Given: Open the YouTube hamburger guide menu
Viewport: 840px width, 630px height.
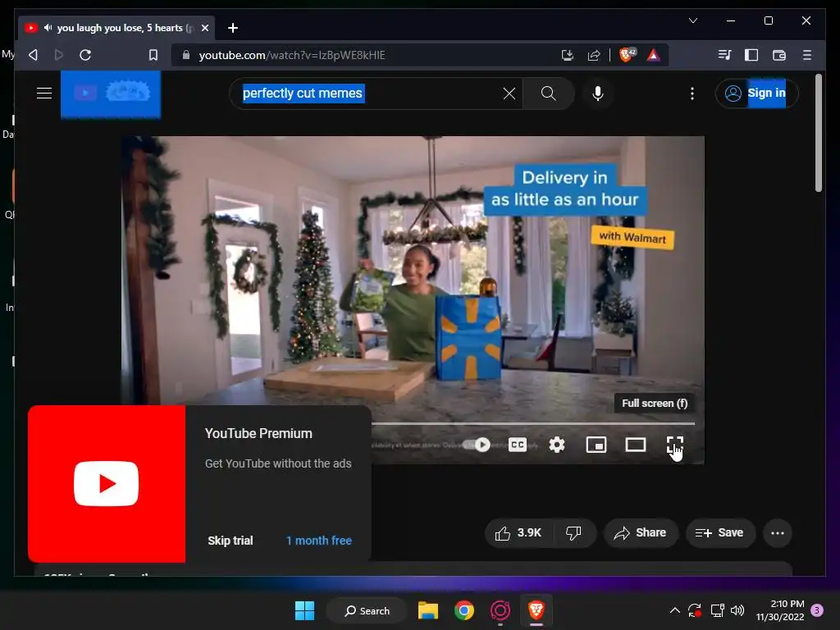Looking at the screenshot, I should 44,94.
